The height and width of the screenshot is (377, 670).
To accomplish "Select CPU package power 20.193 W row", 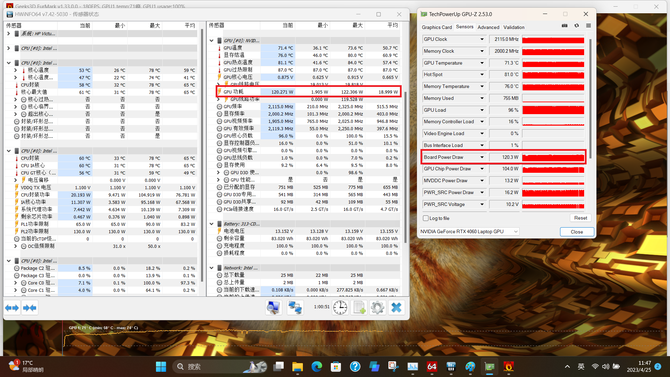I will pos(105,195).
